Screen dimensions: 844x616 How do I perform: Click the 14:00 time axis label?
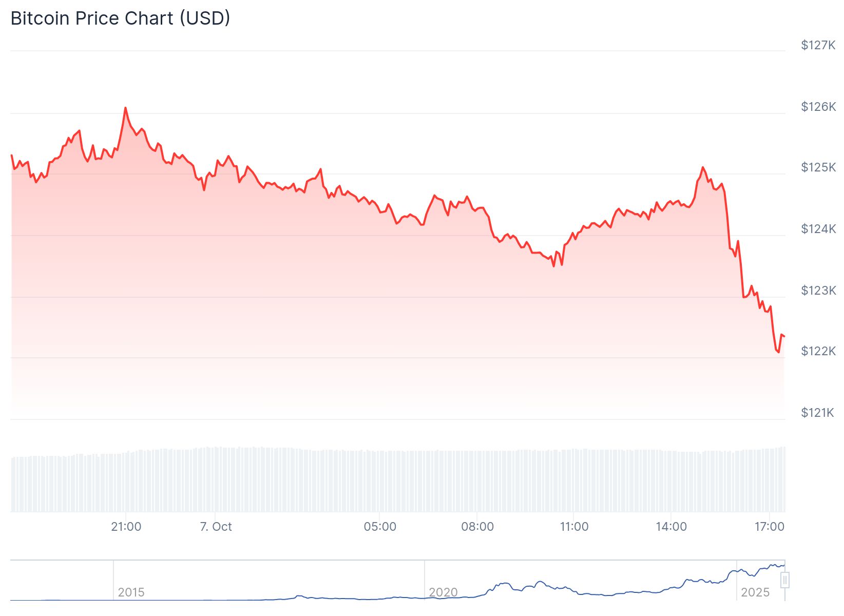click(x=671, y=527)
